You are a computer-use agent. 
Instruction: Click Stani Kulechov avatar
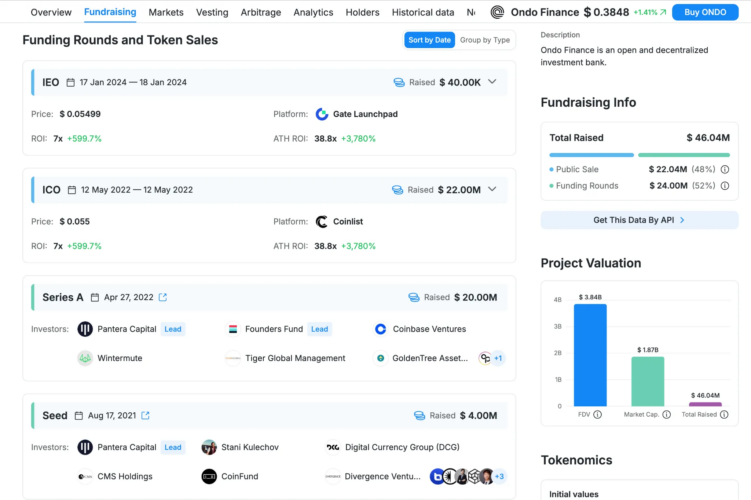209,447
